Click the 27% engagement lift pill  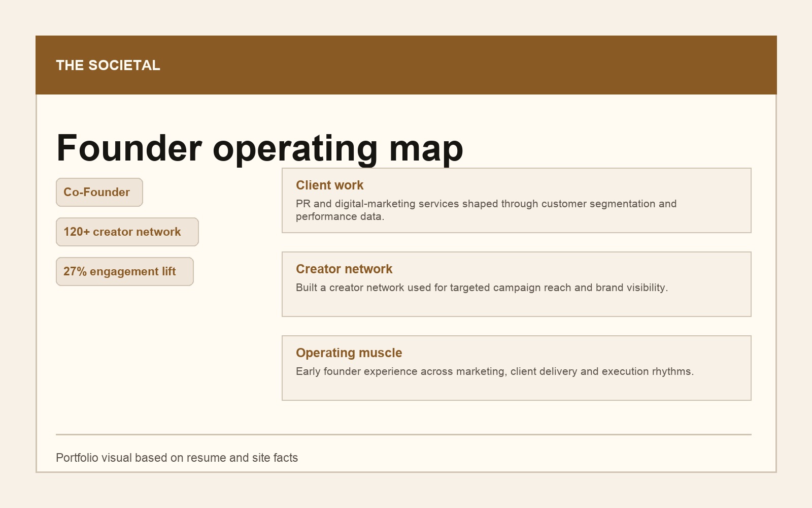click(125, 271)
